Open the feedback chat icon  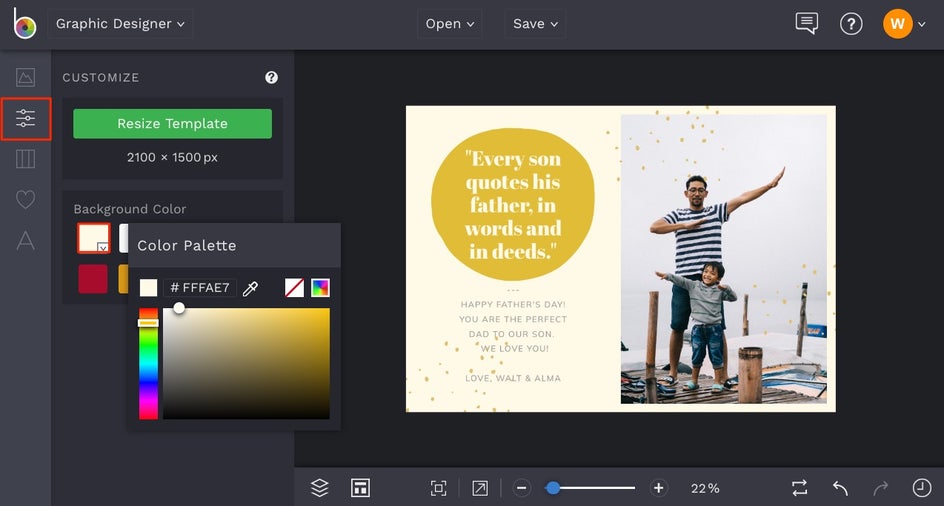pyautogui.click(x=806, y=24)
